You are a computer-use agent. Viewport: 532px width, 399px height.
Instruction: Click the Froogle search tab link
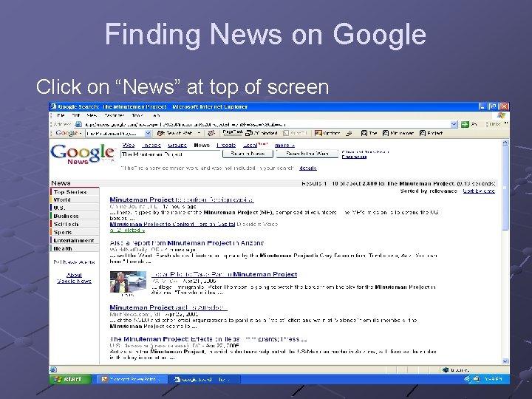click(226, 146)
